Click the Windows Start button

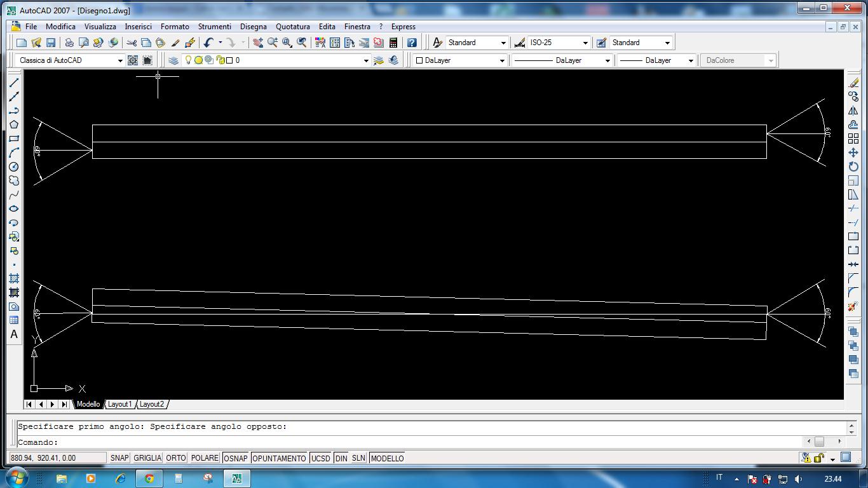(17, 478)
